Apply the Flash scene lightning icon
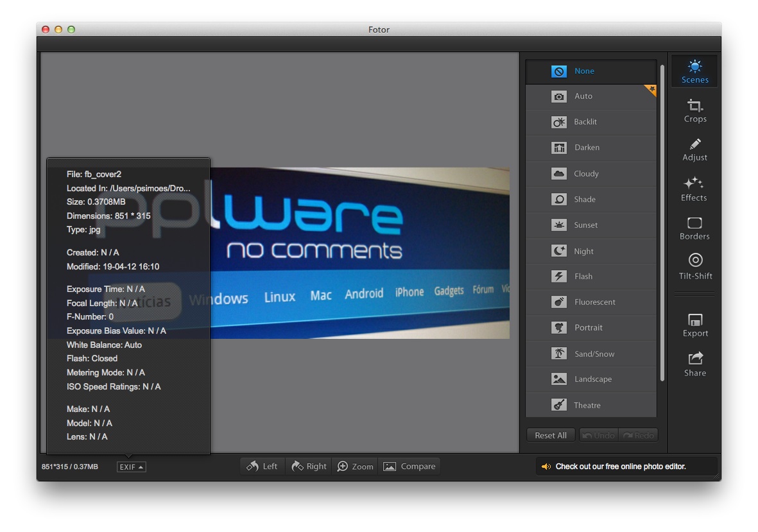 tap(559, 277)
